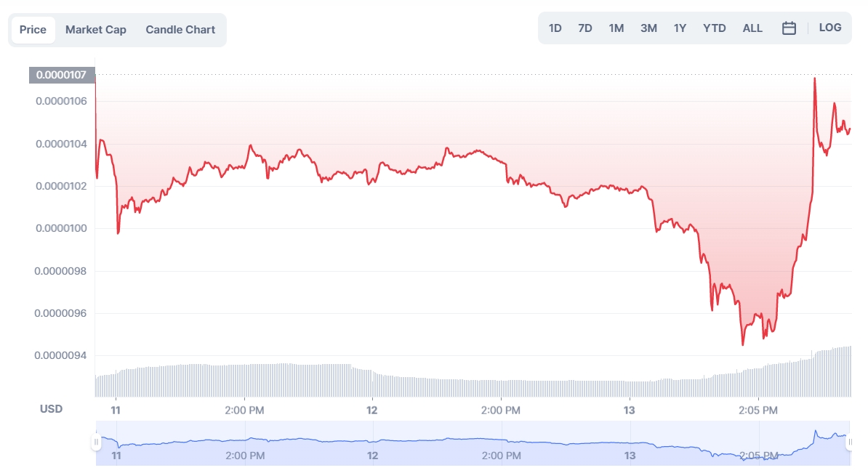Select the 7D time range

pos(584,28)
